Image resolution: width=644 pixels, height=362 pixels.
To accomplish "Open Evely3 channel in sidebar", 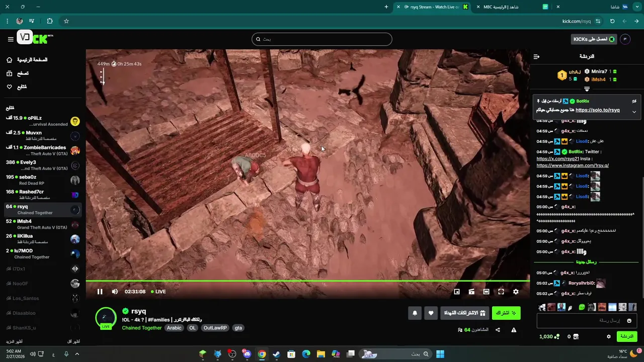I will [x=43, y=165].
